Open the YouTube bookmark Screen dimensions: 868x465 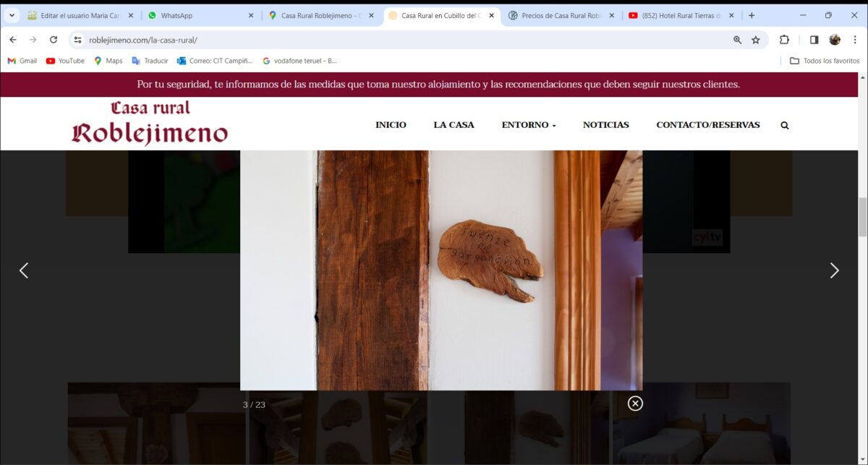(65, 61)
